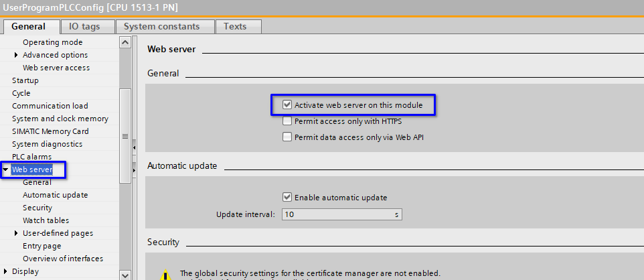The image size is (644, 280).
Task: Open Watch tables under Web server
Action: pyautogui.click(x=46, y=220)
